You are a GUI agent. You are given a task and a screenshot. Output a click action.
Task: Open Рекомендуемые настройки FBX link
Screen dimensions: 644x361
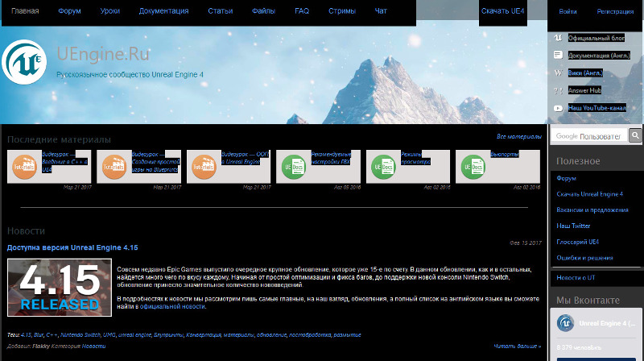pyautogui.click(x=331, y=158)
